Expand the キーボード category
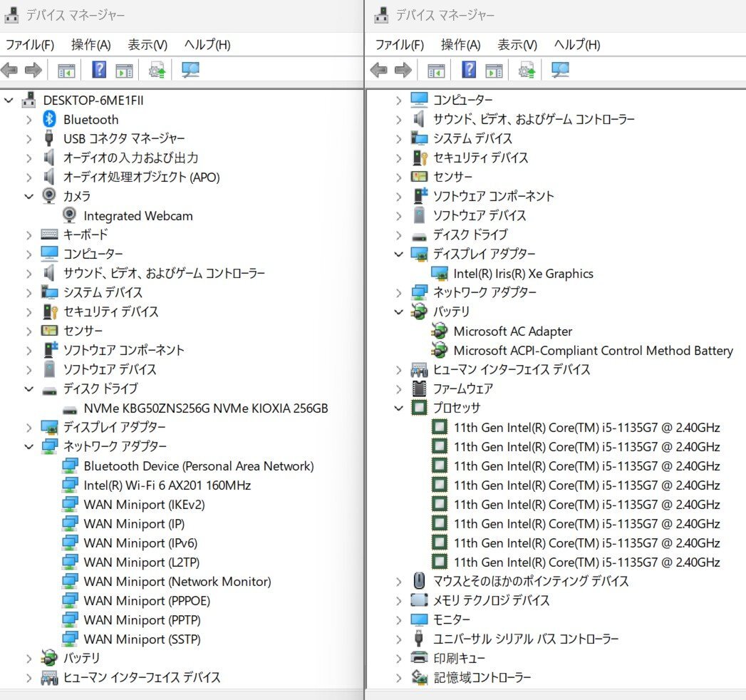 click(x=29, y=235)
